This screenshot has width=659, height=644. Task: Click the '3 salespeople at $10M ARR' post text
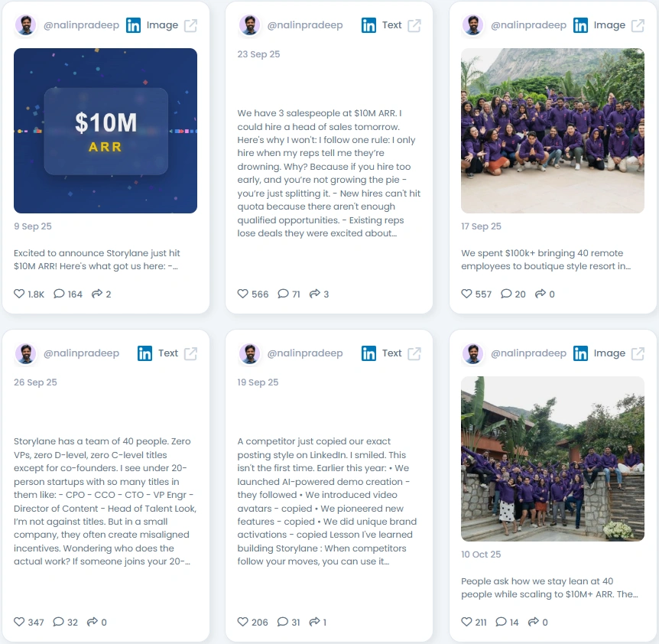tap(329, 173)
